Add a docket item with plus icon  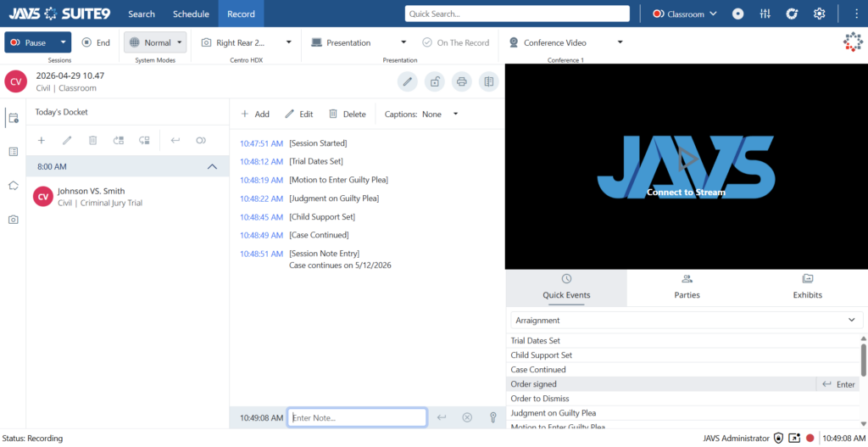click(41, 141)
